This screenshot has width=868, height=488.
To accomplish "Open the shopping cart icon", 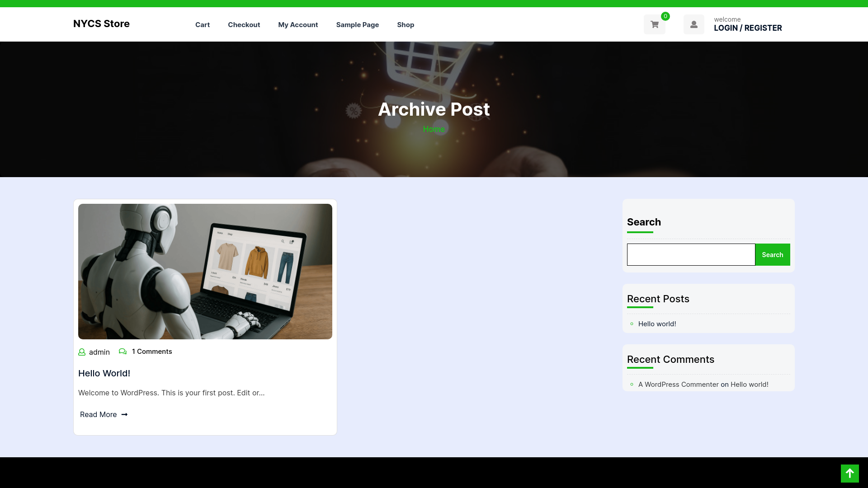I will point(654,24).
